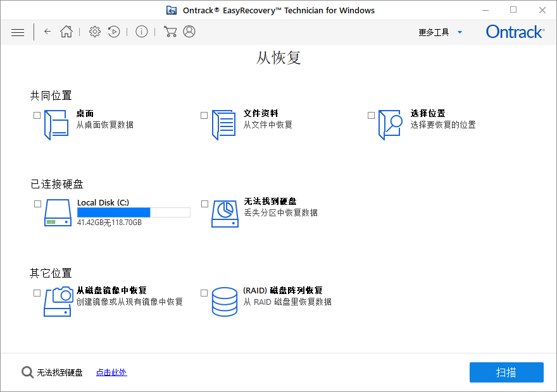Click the resume recovery icon

tap(114, 32)
